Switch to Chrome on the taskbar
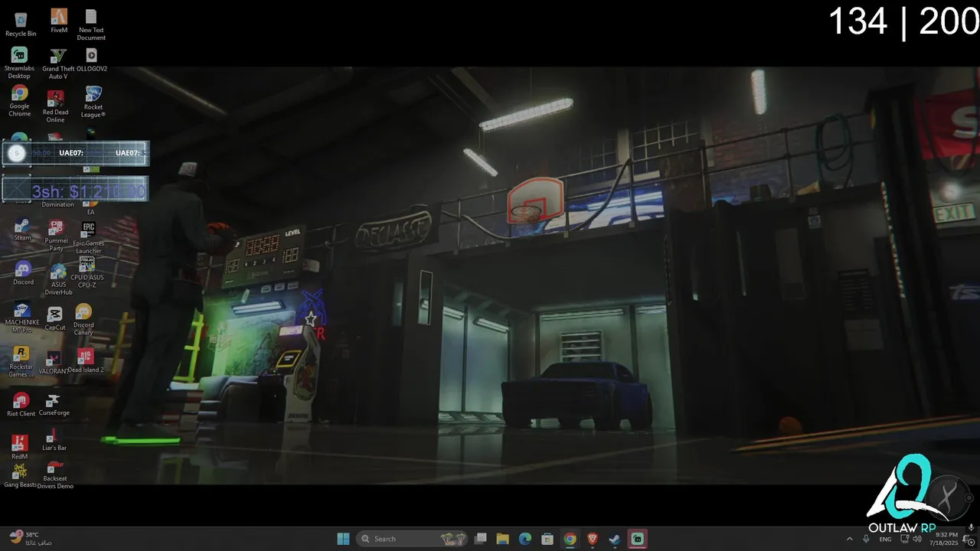This screenshot has width=980, height=551. 570,539
